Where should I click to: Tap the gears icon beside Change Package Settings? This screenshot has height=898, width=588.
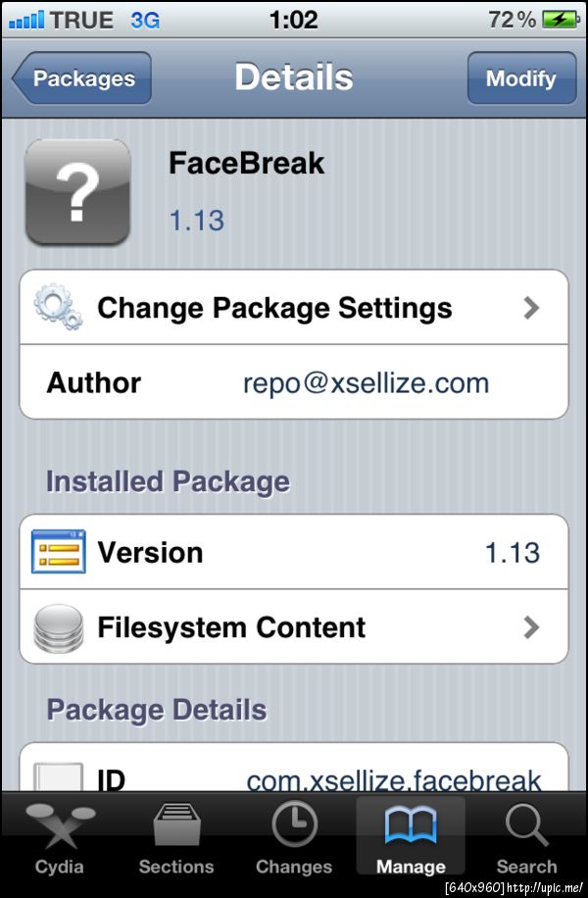58,308
